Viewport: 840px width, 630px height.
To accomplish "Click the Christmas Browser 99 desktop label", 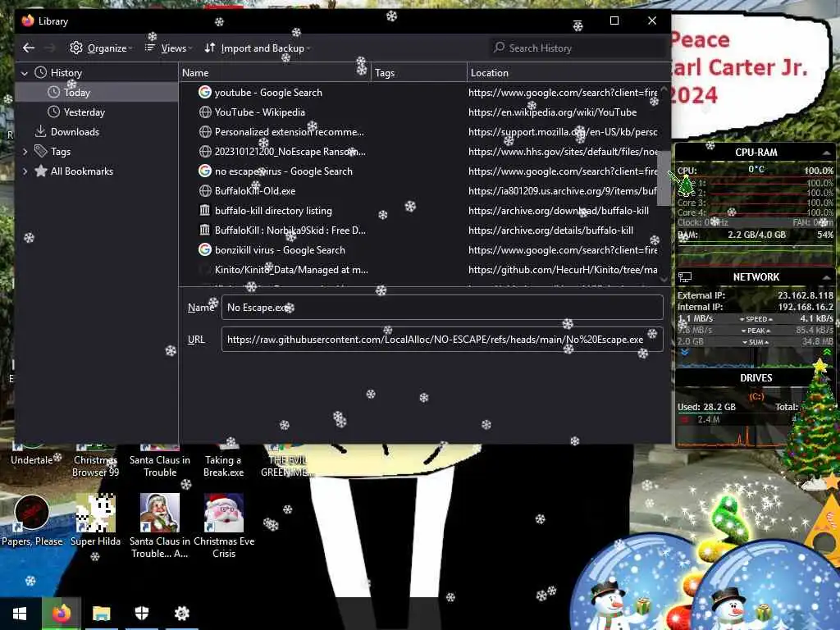I will (x=95, y=466).
